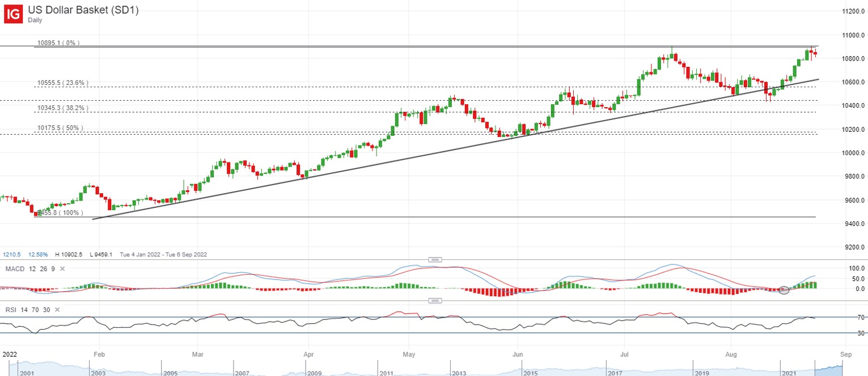Grab the resize handle above the MACD panel

(435, 259)
